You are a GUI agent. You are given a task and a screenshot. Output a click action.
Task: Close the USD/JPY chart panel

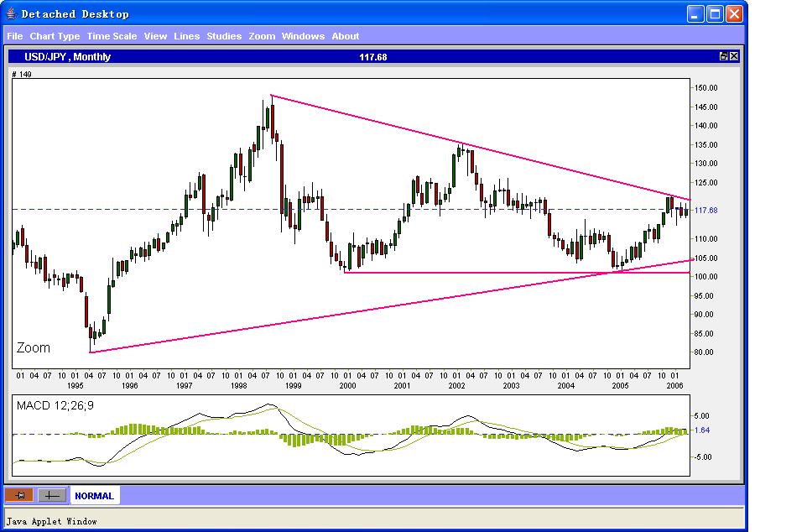point(735,56)
